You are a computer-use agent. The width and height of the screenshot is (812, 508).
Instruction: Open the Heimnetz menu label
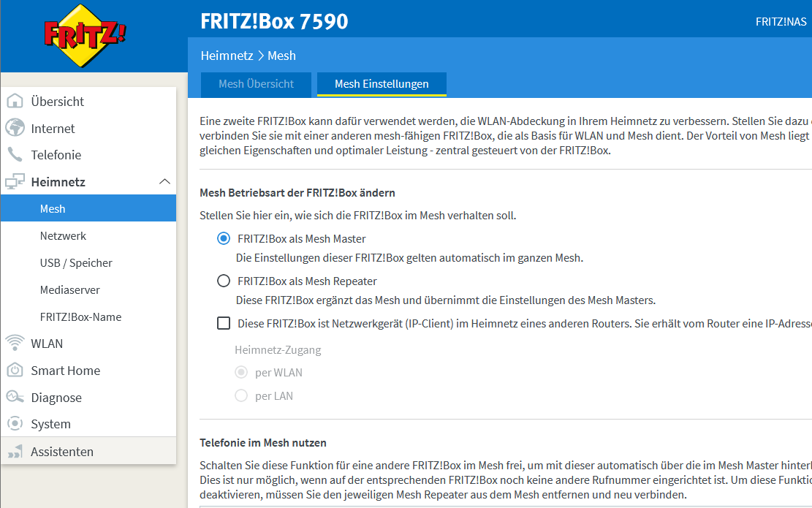pyautogui.click(x=58, y=182)
